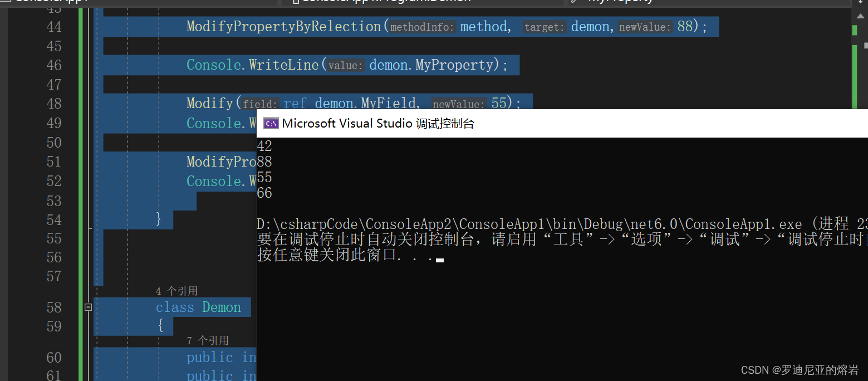This screenshot has width=868, height=381.
Task: Click line number 44 in the gutter
Action: [x=54, y=27]
